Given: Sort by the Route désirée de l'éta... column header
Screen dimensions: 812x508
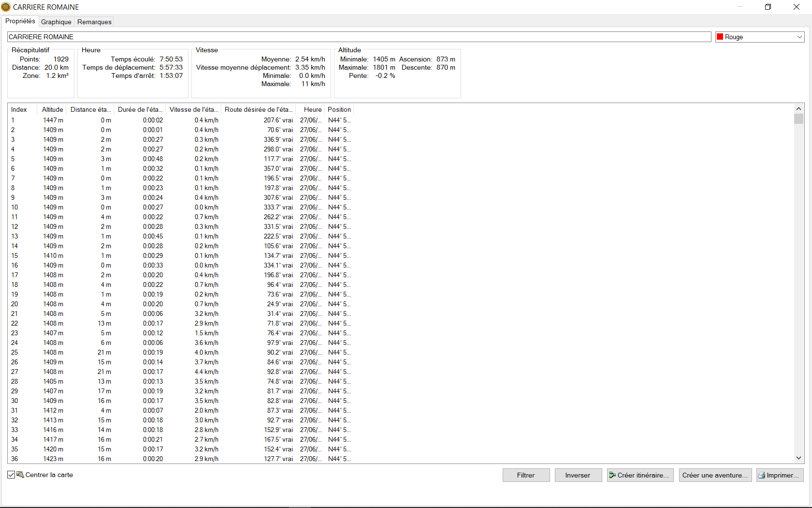Looking at the screenshot, I should point(259,109).
